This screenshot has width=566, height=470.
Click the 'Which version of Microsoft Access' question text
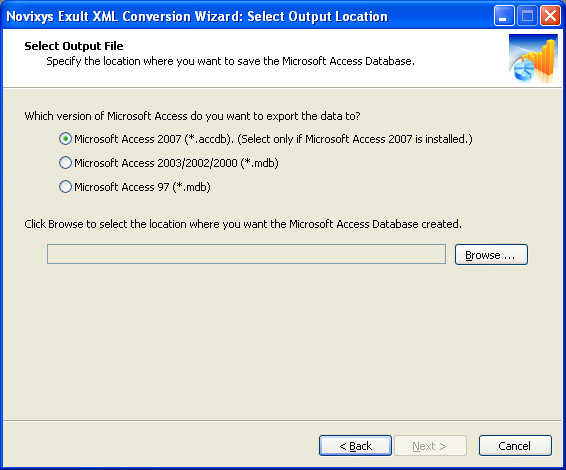point(192,116)
